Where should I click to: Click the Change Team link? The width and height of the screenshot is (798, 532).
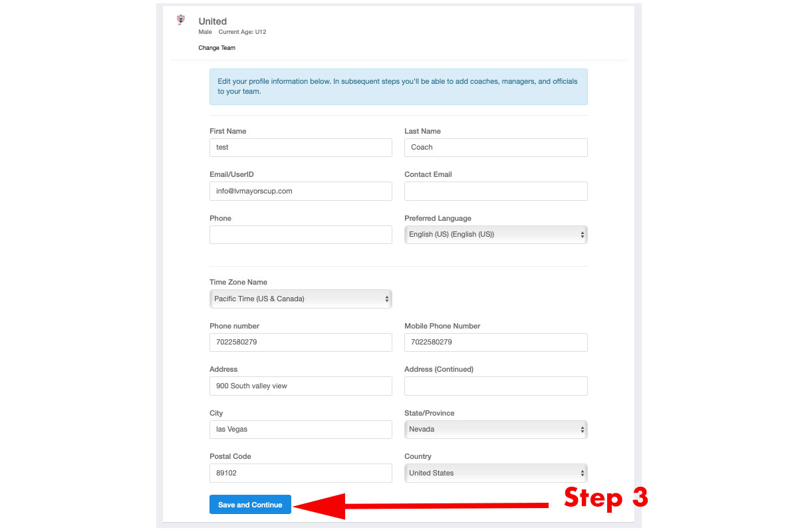[x=217, y=48]
